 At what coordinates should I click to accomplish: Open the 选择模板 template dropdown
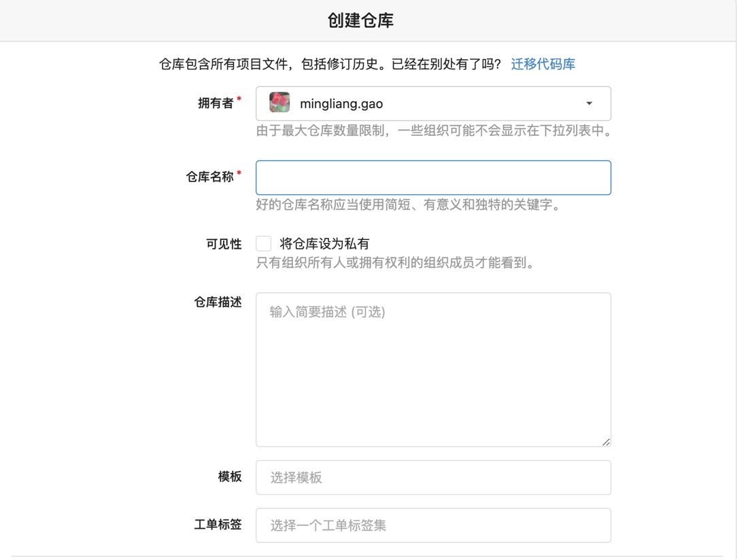pyautogui.click(x=433, y=478)
